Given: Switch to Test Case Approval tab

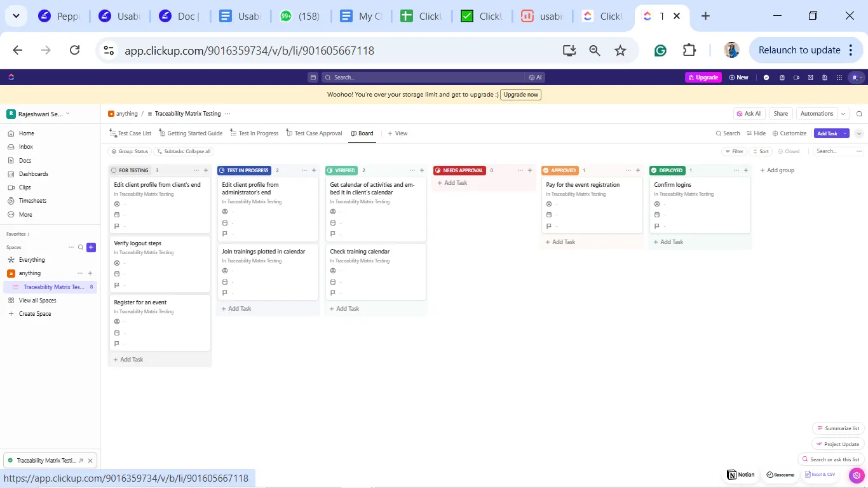Looking at the screenshot, I should (x=315, y=133).
